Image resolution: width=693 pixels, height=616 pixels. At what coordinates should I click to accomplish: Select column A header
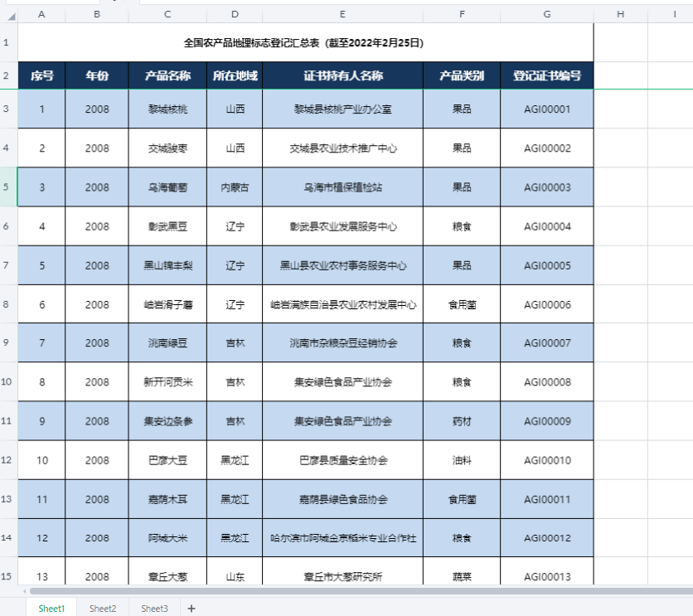click(41, 14)
